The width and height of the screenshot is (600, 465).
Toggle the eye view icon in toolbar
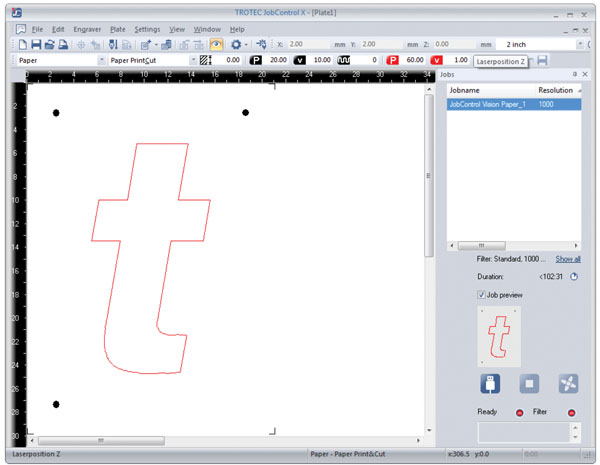click(x=216, y=45)
